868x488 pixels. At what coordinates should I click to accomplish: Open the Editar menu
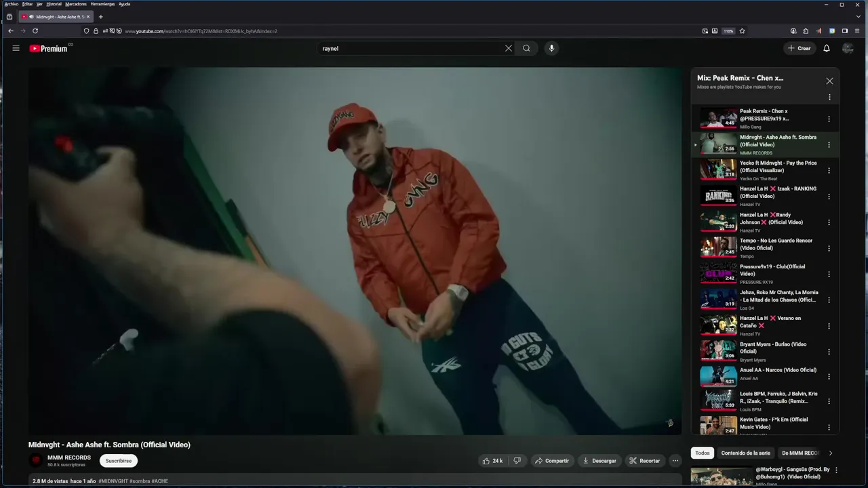pos(27,4)
